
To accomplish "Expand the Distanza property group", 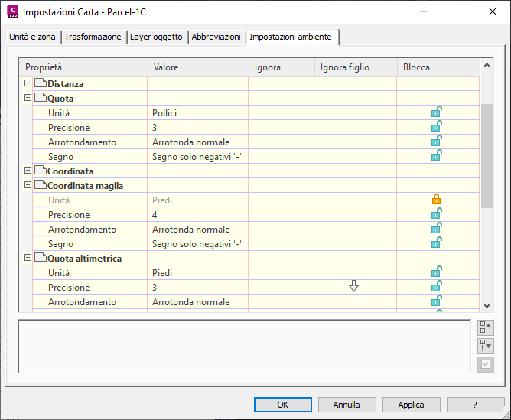I will (x=28, y=83).
